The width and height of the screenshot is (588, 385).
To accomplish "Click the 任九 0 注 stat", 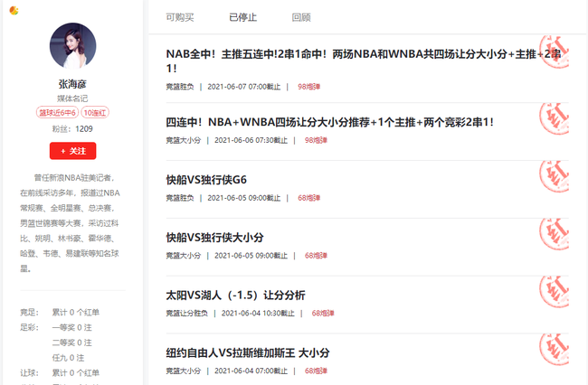I will [x=68, y=358].
